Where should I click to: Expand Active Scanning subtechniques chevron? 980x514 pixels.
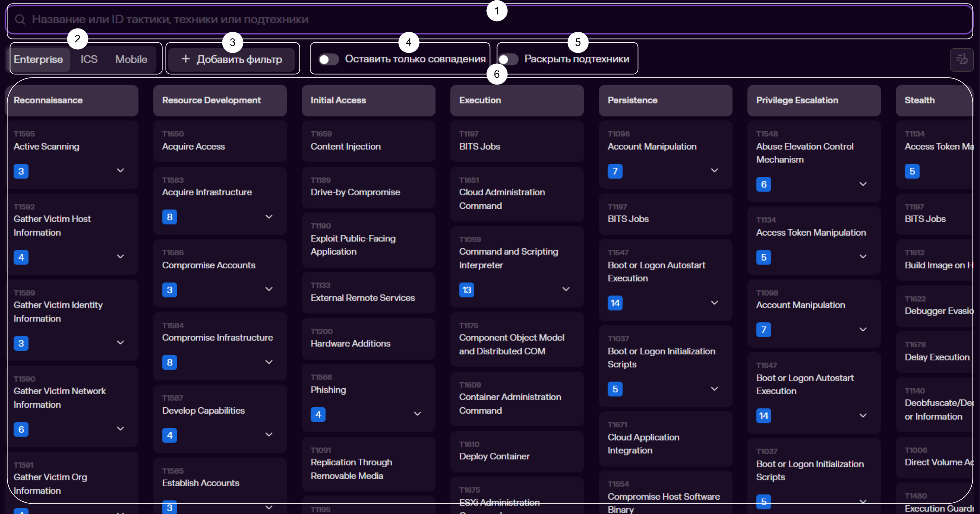click(120, 170)
